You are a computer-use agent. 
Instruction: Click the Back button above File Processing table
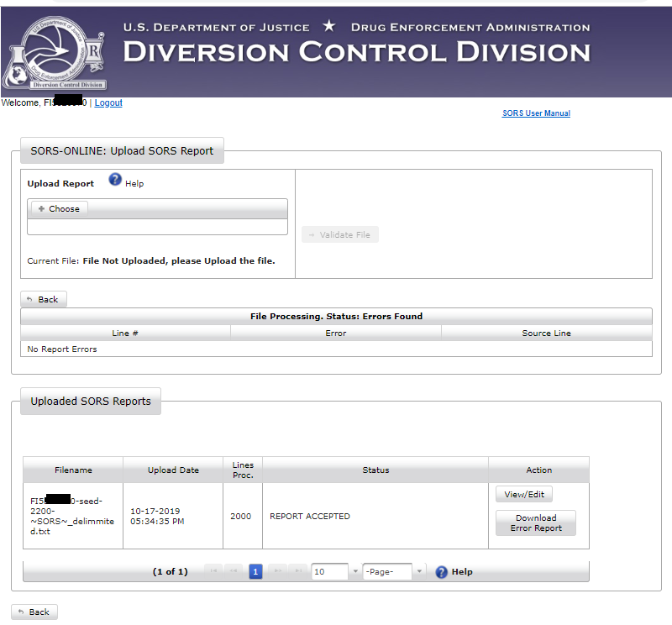point(44,299)
